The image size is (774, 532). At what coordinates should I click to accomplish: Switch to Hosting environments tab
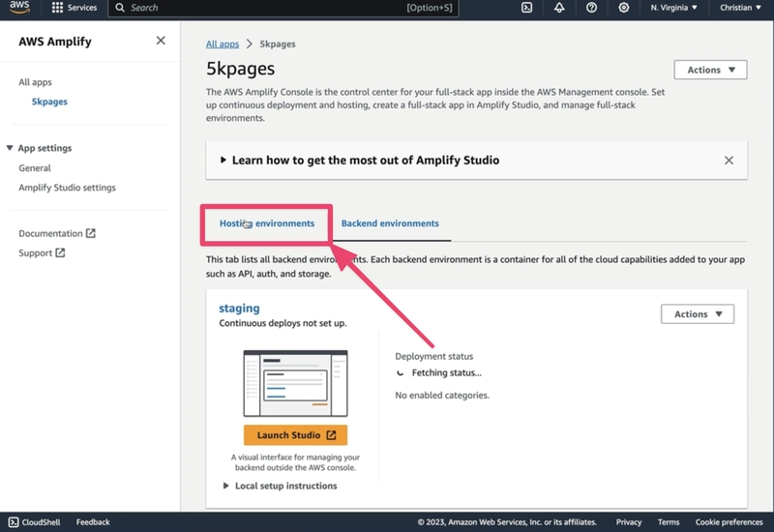(x=267, y=223)
